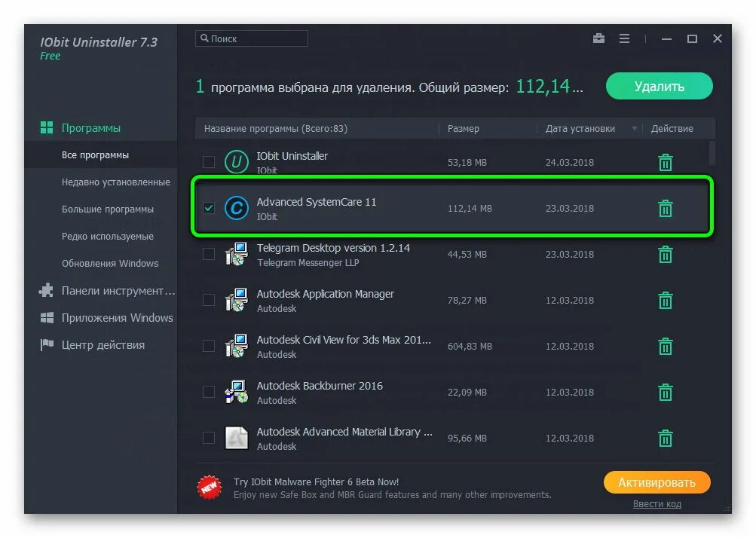
Task: Click trash icon for Autodesk Backburner 2016
Action: [x=666, y=392]
